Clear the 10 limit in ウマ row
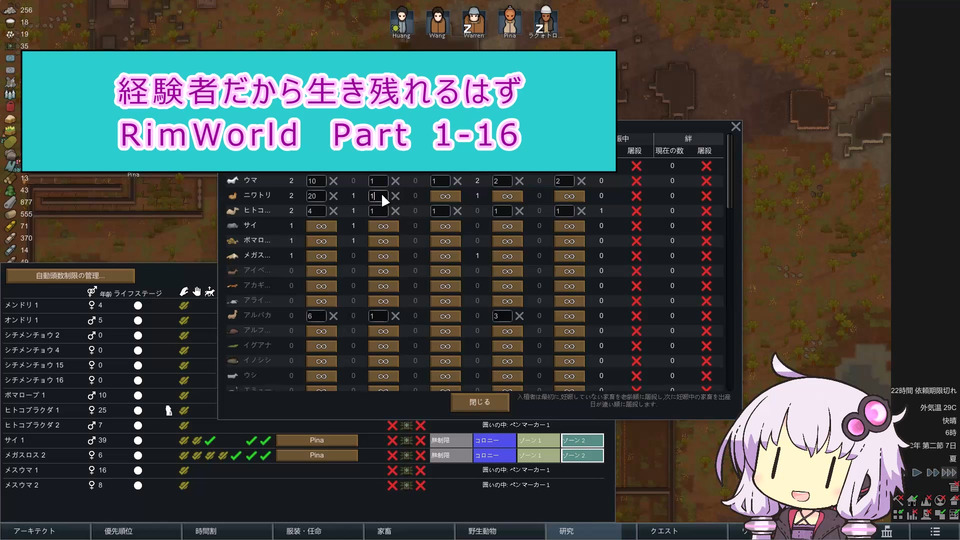This screenshot has width=960, height=540. click(334, 181)
